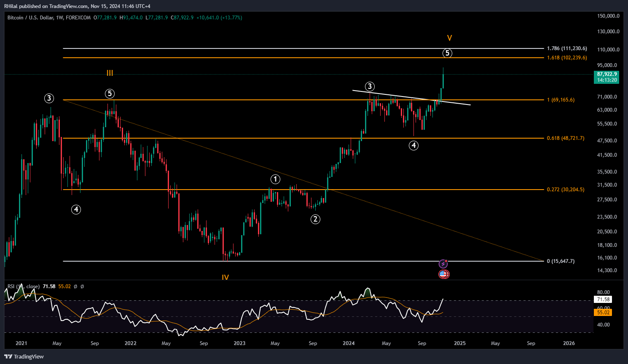Click the purple lightning event marker on the chart
This screenshot has height=364, width=628.
coord(443,263)
